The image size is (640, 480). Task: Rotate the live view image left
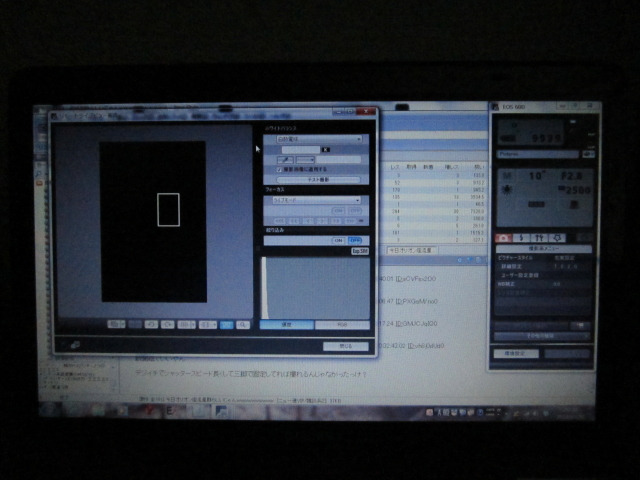click(x=151, y=324)
